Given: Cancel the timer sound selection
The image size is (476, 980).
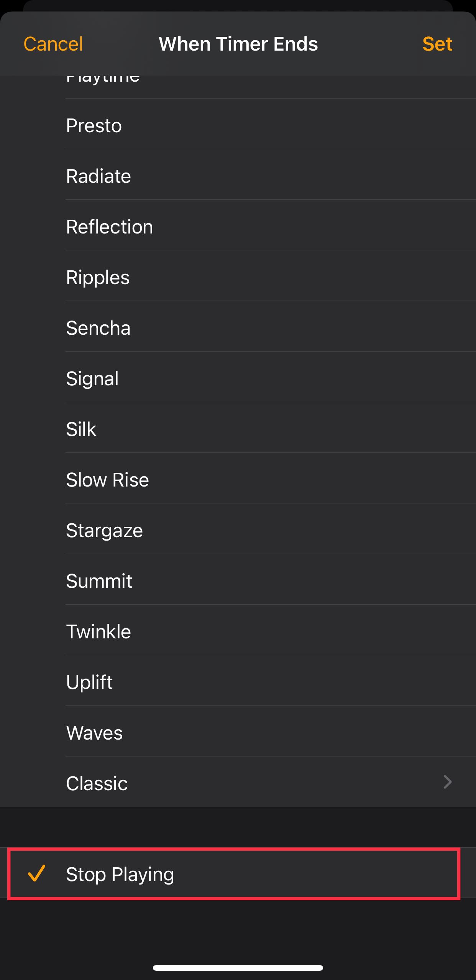Looking at the screenshot, I should tap(53, 43).
